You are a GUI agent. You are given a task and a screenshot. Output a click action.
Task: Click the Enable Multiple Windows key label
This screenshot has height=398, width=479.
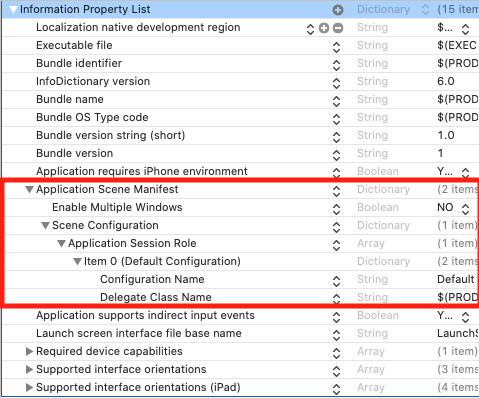[x=117, y=207]
